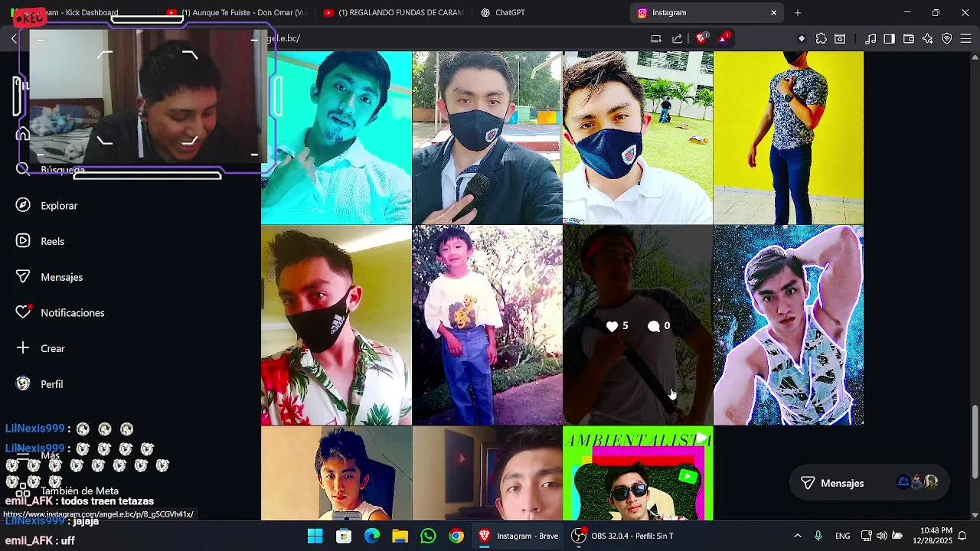The width and height of the screenshot is (980, 551).
Task: Click the taskbar microphone icon
Action: pyautogui.click(x=818, y=536)
